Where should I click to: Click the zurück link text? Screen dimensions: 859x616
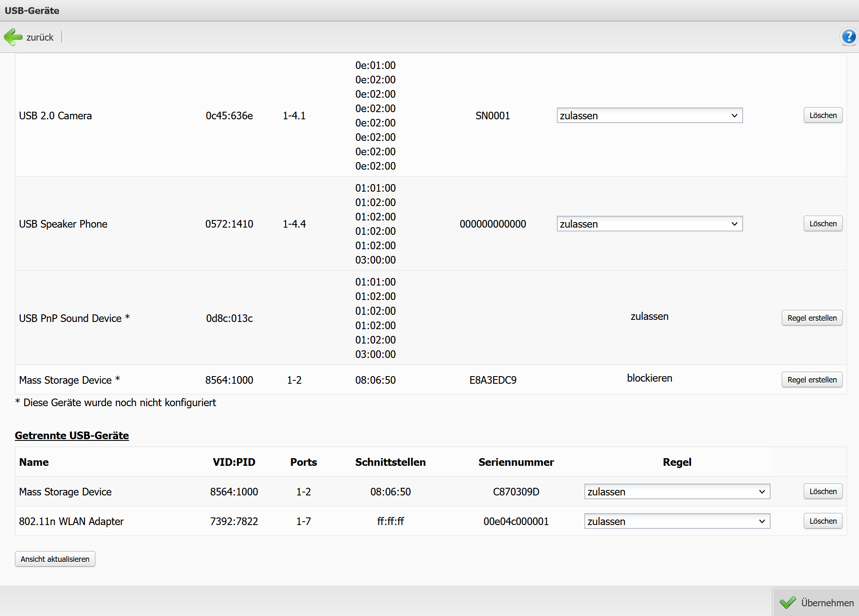(x=40, y=37)
